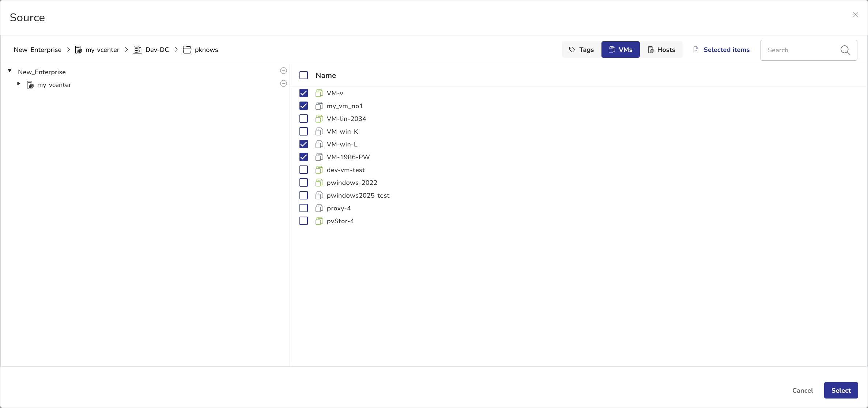Switch to the Tags tab

[x=581, y=50]
